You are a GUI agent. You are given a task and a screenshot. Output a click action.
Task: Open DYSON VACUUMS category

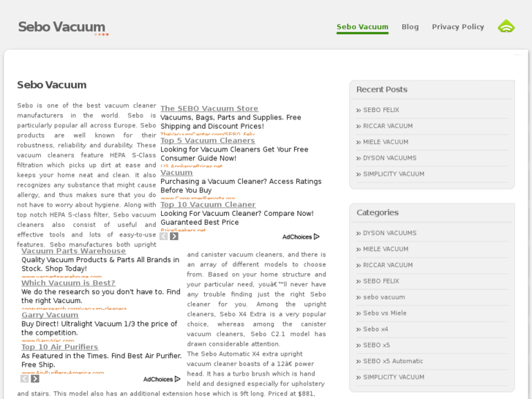[x=389, y=233]
